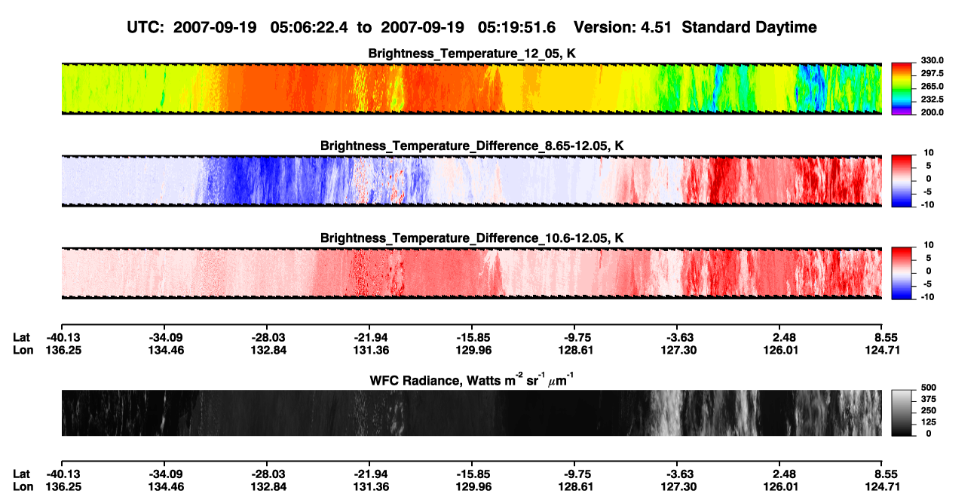Image resolution: width=980 pixels, height=503 pixels.
Task: Click the "10" label on the 8.65-12.05 colorbar
Action: [x=929, y=152]
